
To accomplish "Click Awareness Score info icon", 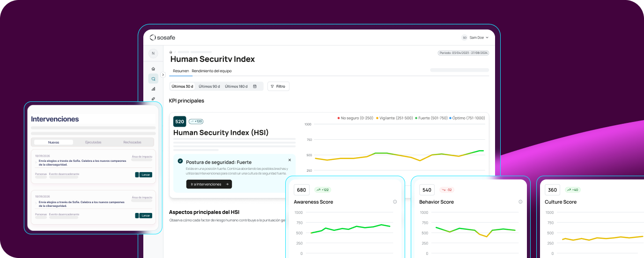I will [395, 202].
